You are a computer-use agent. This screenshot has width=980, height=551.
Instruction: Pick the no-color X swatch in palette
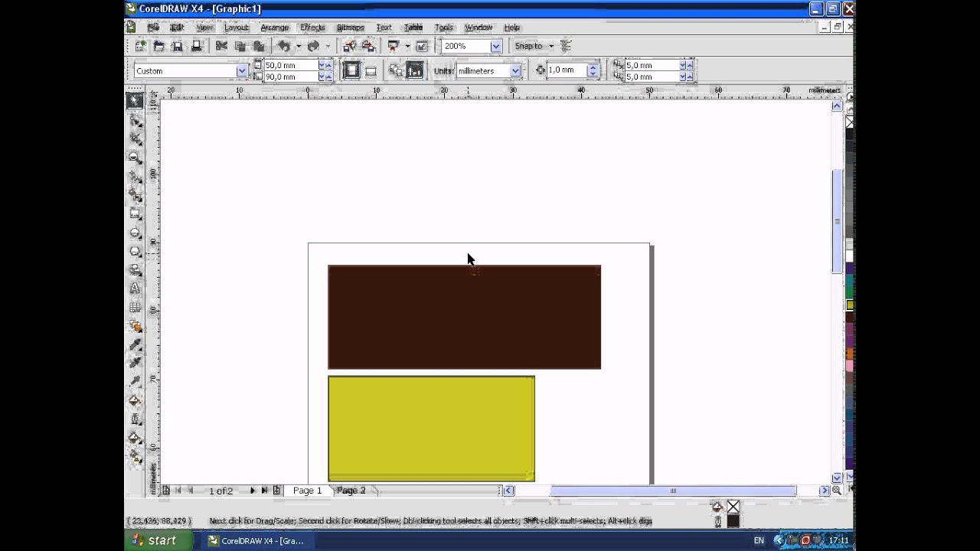(x=850, y=122)
